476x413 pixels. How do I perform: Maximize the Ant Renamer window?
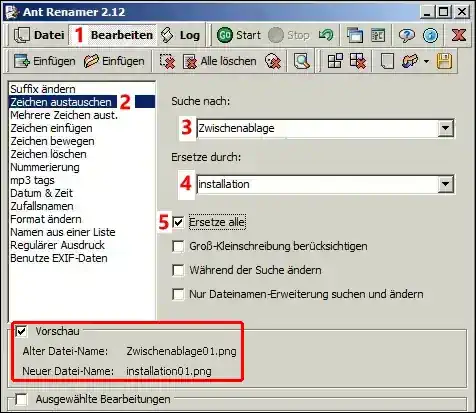(444, 12)
